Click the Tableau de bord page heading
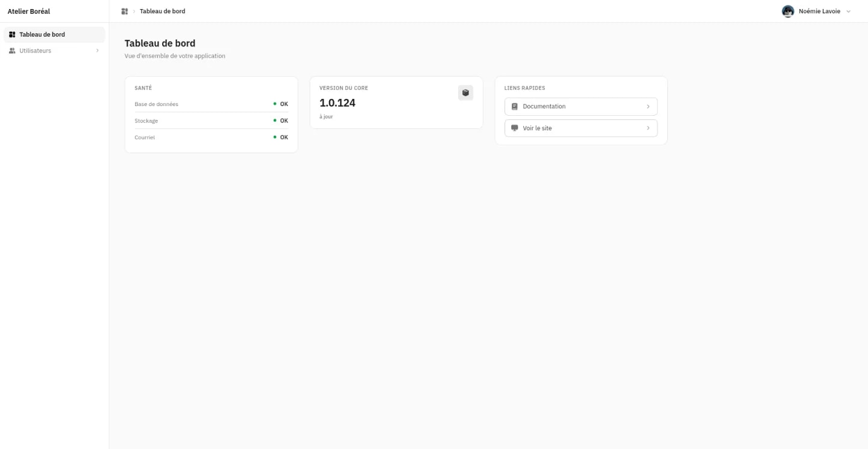The image size is (868, 449). coord(160,43)
